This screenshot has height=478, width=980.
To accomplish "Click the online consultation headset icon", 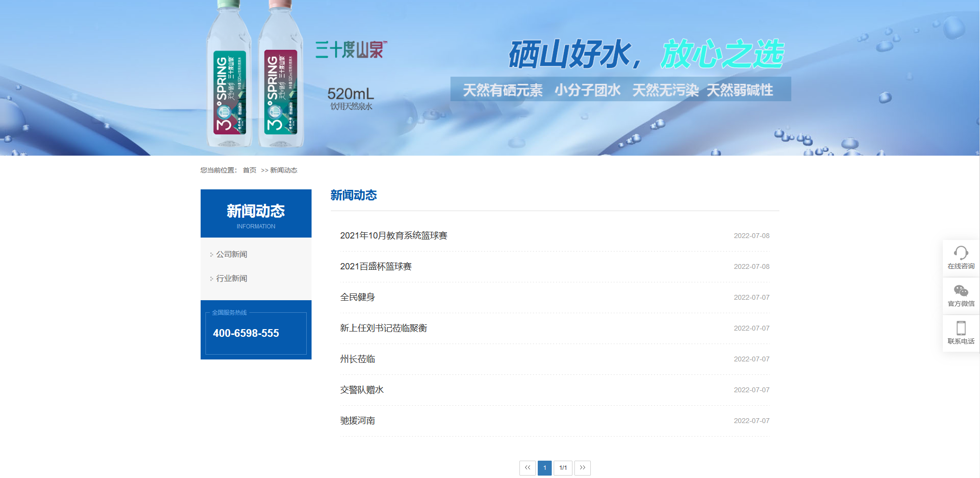I will [x=960, y=253].
